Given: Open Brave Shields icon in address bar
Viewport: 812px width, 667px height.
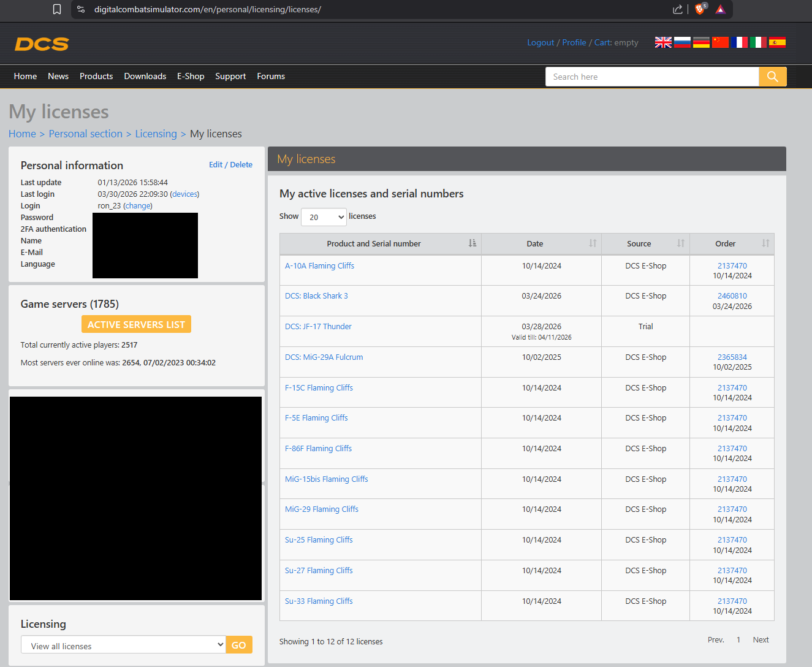Looking at the screenshot, I should click(699, 9).
